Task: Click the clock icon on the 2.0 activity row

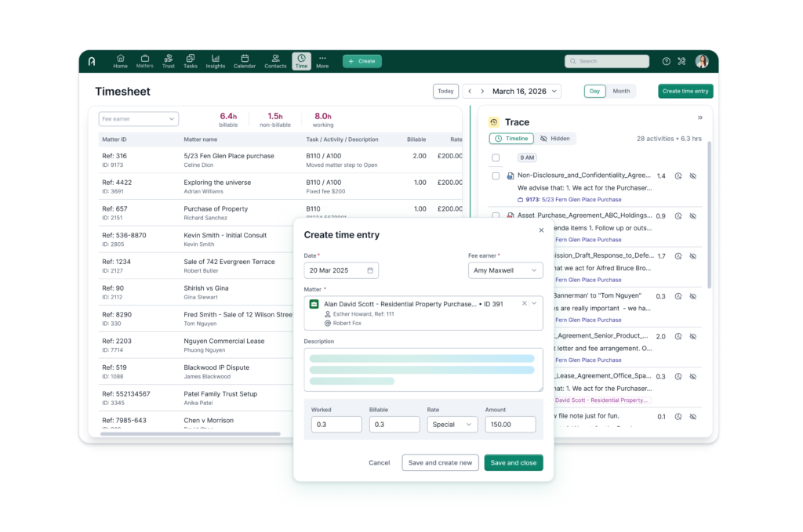Action: point(678,337)
